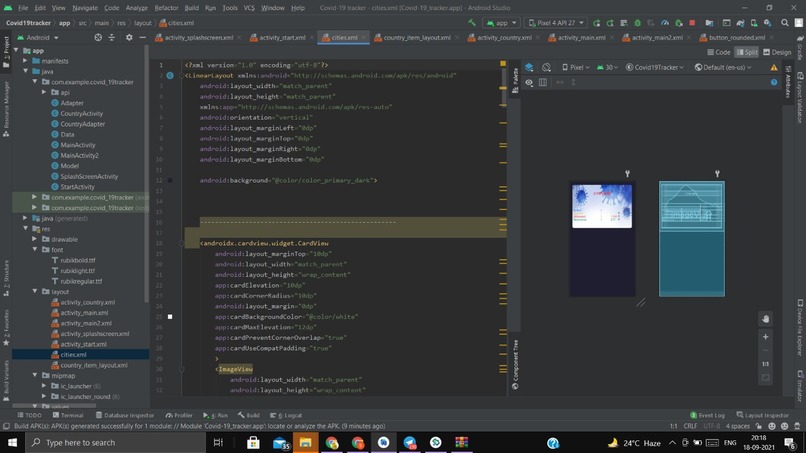Stop the running app with the red square

coord(692,23)
